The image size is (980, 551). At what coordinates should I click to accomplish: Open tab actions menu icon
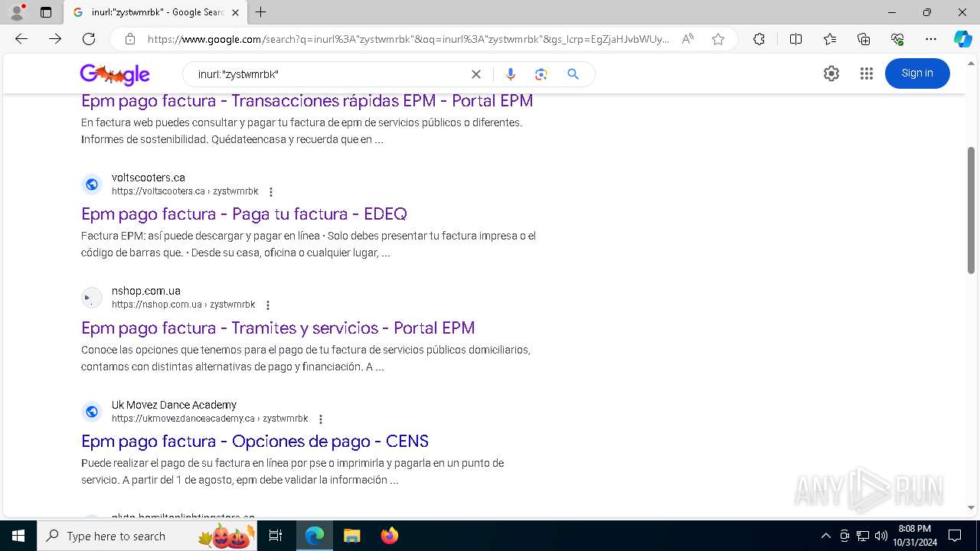(46, 12)
